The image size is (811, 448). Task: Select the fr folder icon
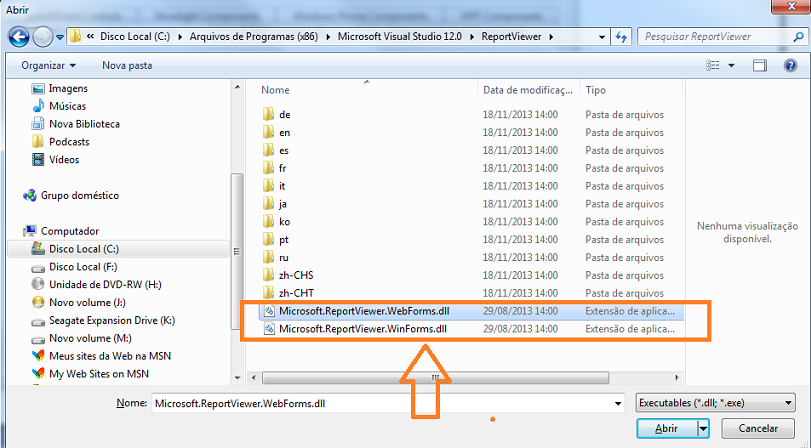pyautogui.click(x=268, y=168)
